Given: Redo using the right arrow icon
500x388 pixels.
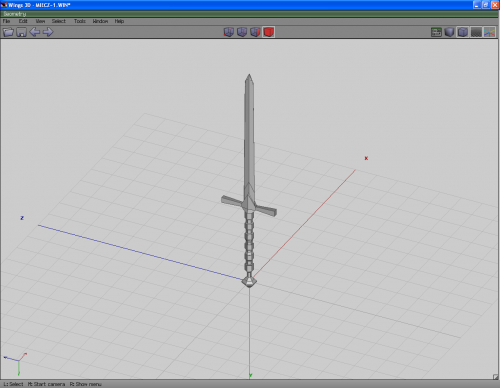Looking at the screenshot, I should pos(48,32).
